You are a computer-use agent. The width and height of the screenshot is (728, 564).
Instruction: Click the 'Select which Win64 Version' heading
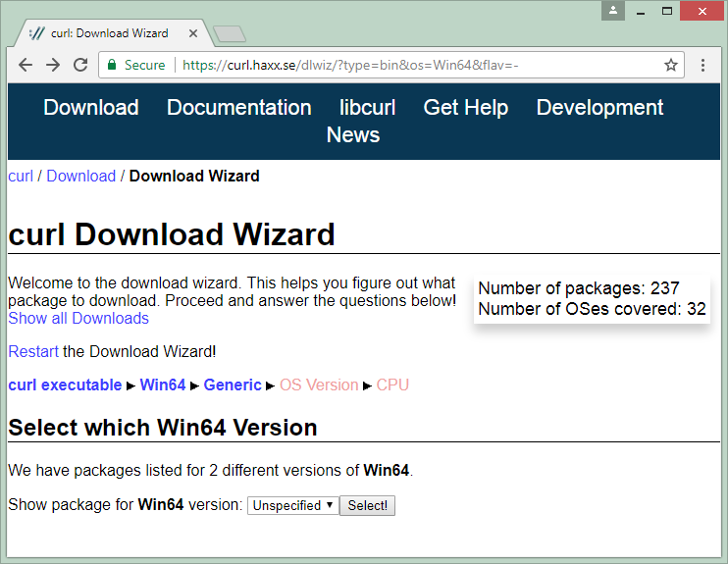coord(163,427)
